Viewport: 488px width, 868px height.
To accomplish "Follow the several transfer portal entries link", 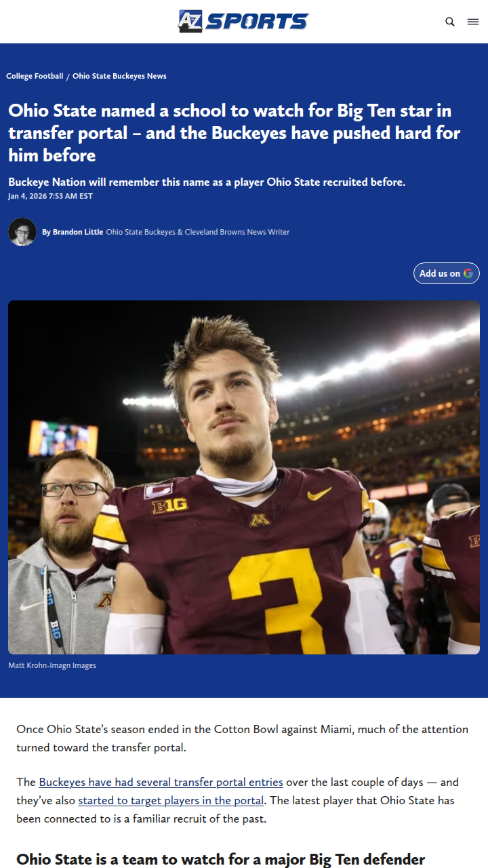I will click(x=161, y=782).
